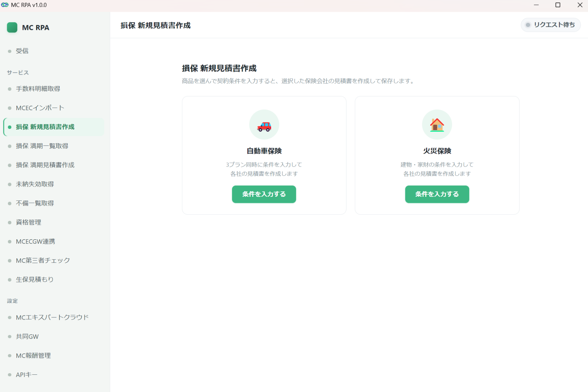Select 損保 新規見積書作成 menu item
This screenshot has width=588, height=392.
54,127
